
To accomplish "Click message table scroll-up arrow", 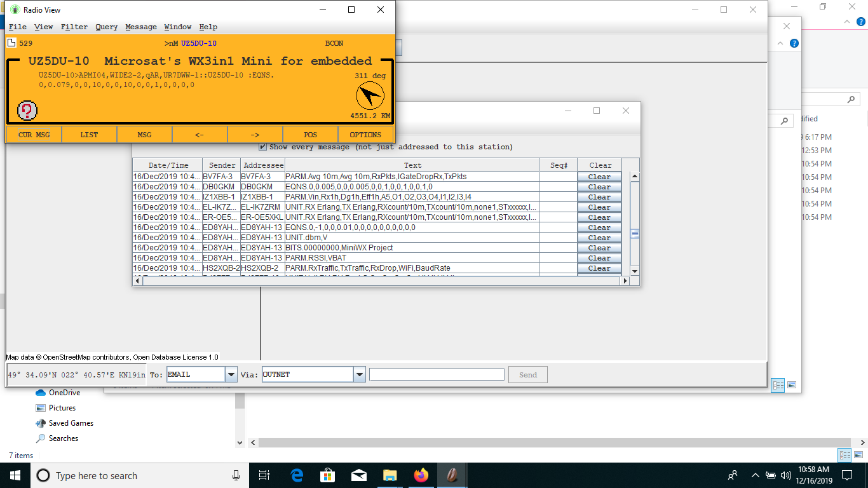I will (634, 176).
